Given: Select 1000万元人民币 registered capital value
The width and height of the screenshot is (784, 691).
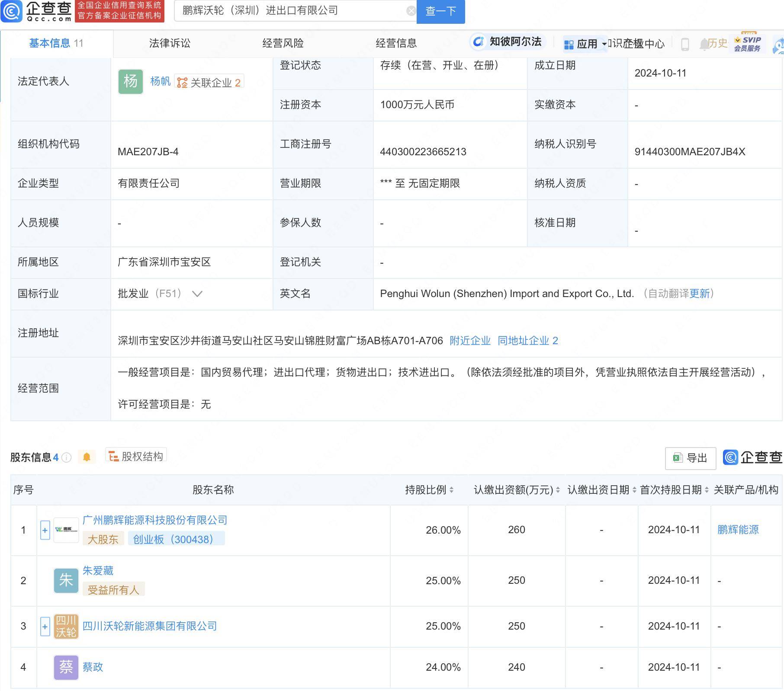Looking at the screenshot, I should click(417, 105).
